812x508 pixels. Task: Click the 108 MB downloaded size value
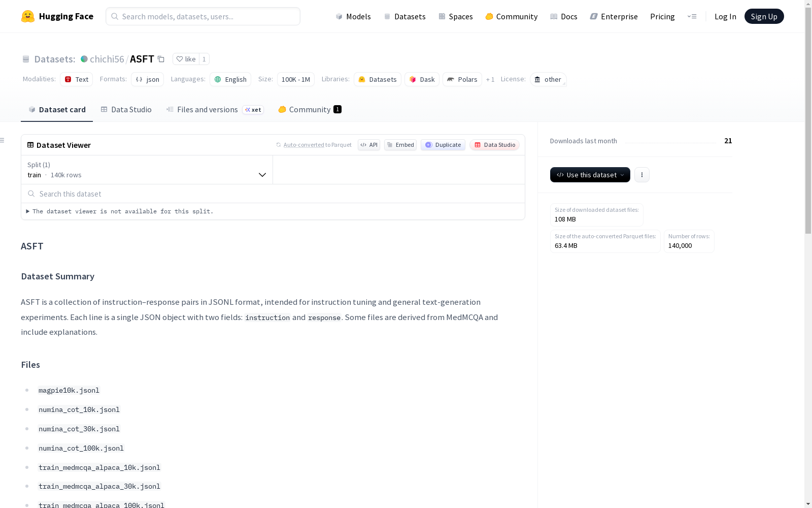coord(565,219)
